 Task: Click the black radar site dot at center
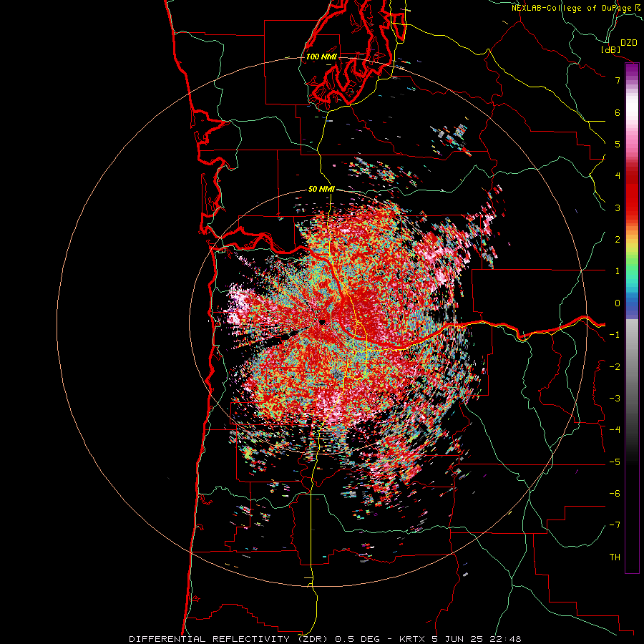click(323, 322)
